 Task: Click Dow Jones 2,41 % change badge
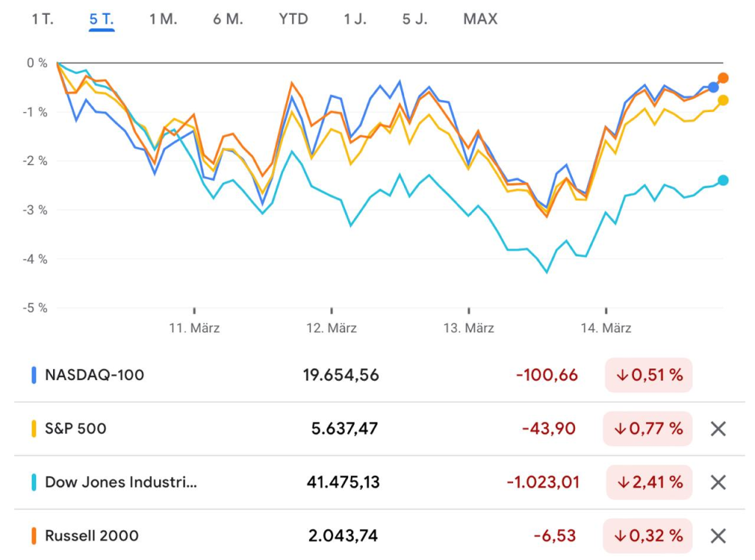coord(649,483)
